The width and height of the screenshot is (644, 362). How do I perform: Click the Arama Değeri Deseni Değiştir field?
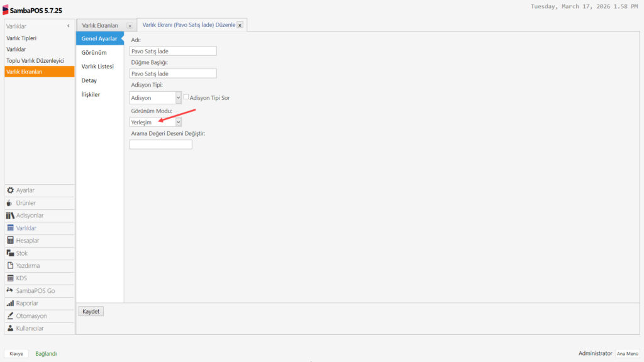coord(160,145)
